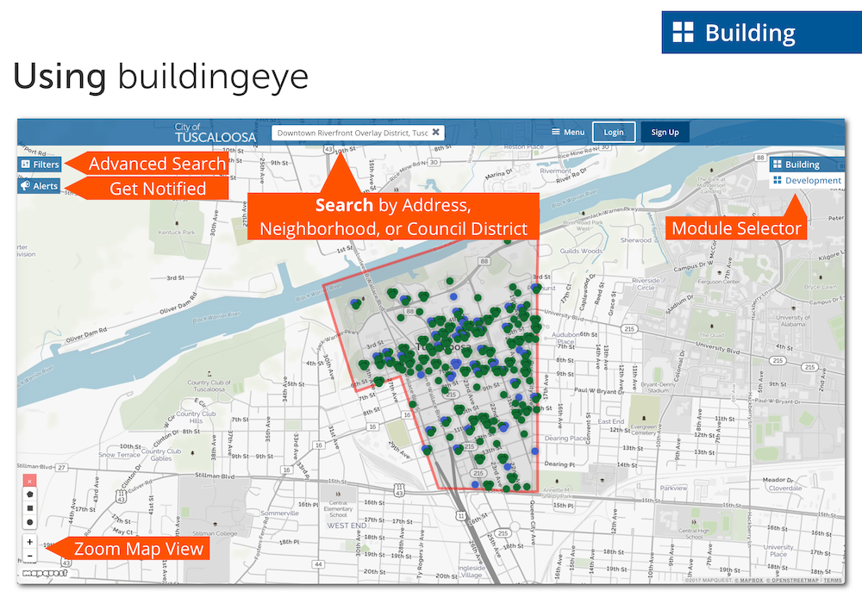Click the Login button

[614, 133]
